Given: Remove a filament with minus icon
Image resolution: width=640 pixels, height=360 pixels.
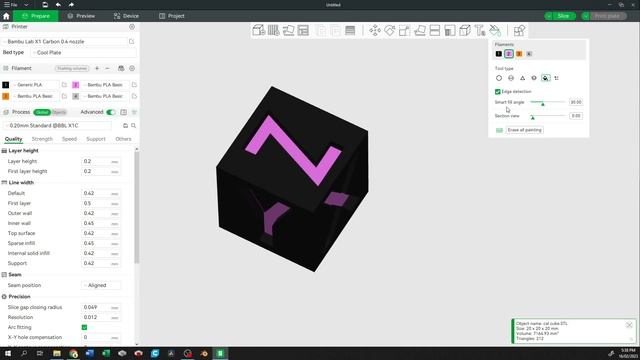Looking at the screenshot, I should (107, 68).
